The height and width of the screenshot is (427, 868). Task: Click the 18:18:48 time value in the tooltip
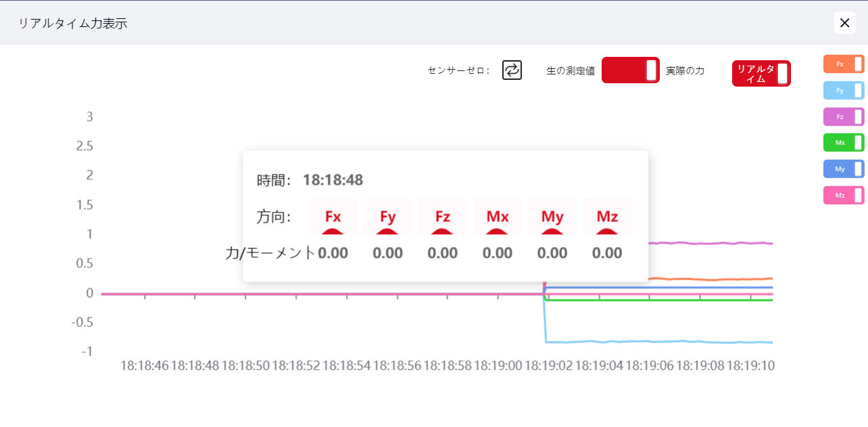point(333,180)
